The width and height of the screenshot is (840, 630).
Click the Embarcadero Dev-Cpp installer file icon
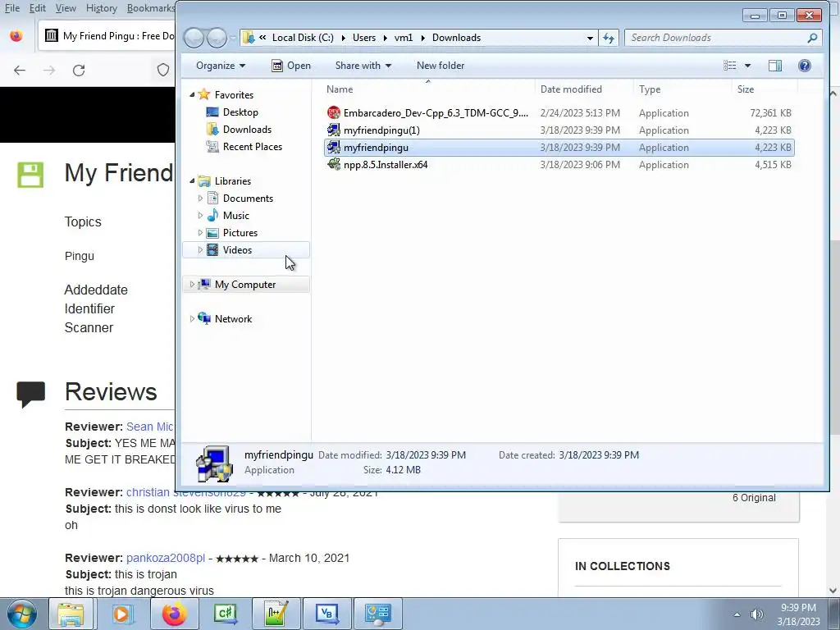tap(334, 112)
